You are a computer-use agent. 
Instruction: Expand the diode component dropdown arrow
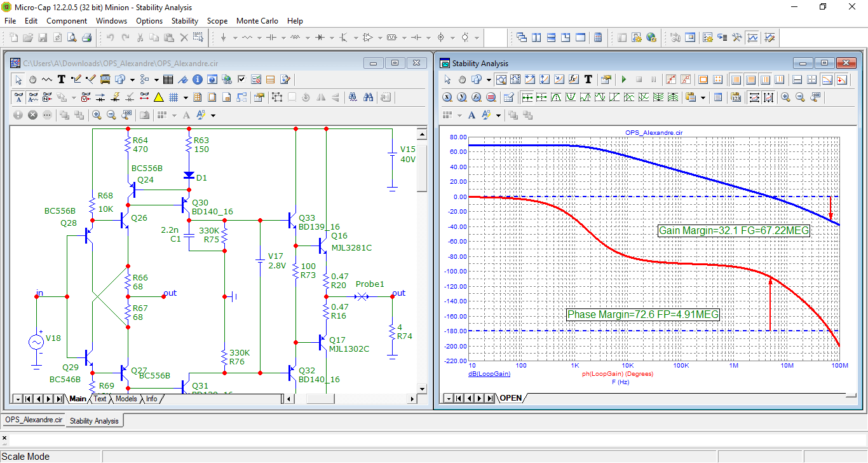[x=332, y=38]
